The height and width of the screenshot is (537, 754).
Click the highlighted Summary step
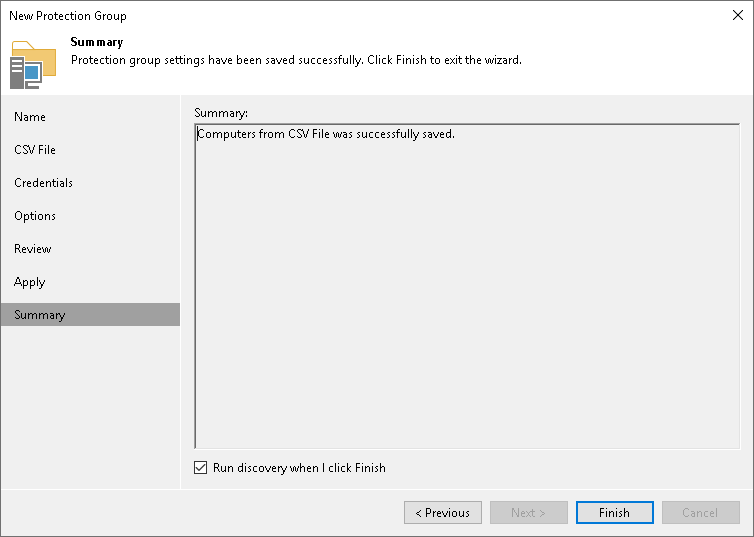90,315
